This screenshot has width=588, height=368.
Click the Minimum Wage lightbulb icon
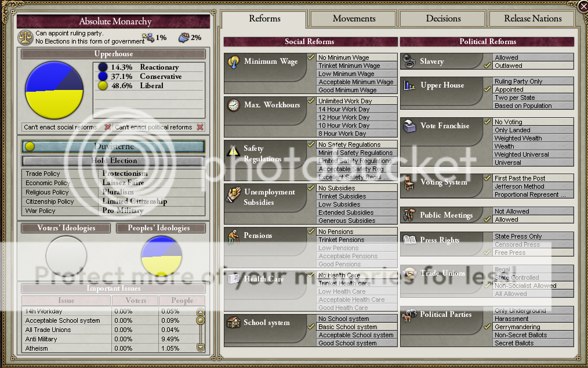click(234, 62)
